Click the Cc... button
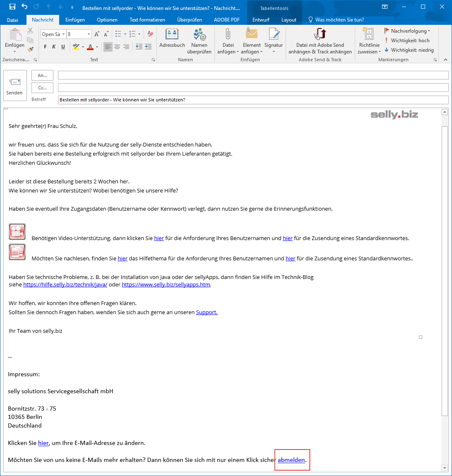The width and height of the screenshot is (452, 476). click(x=42, y=88)
